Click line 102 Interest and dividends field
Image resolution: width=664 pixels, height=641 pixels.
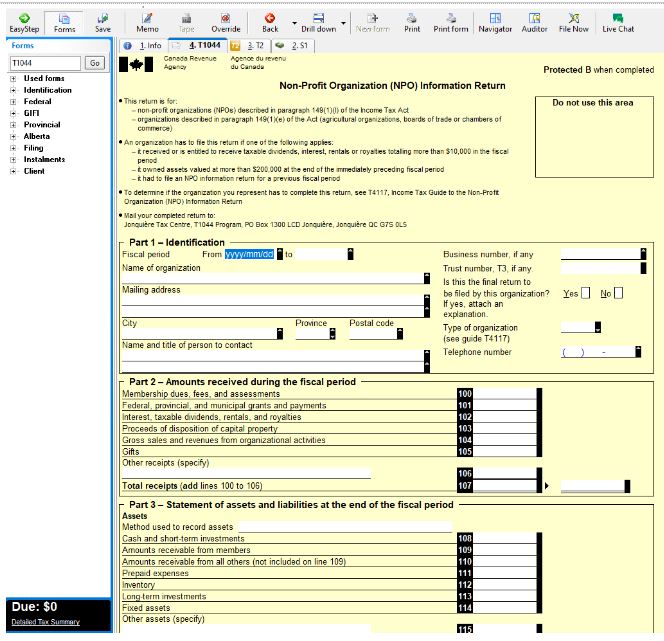pos(504,417)
